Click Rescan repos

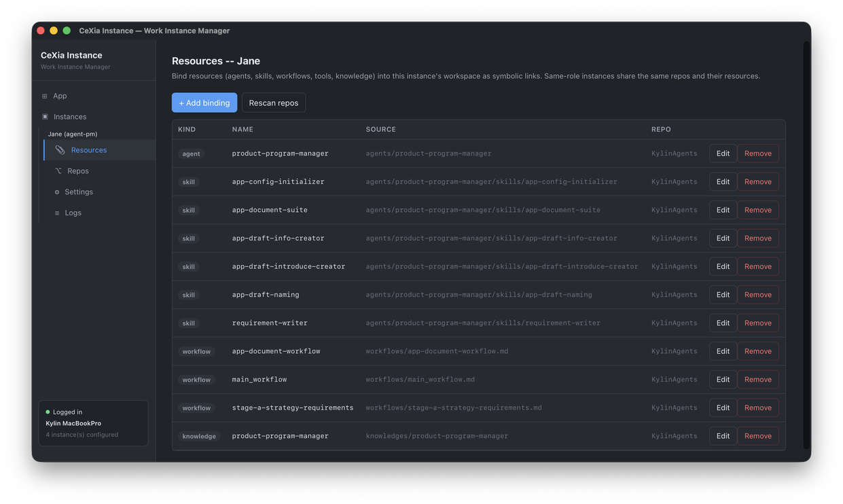(x=274, y=103)
